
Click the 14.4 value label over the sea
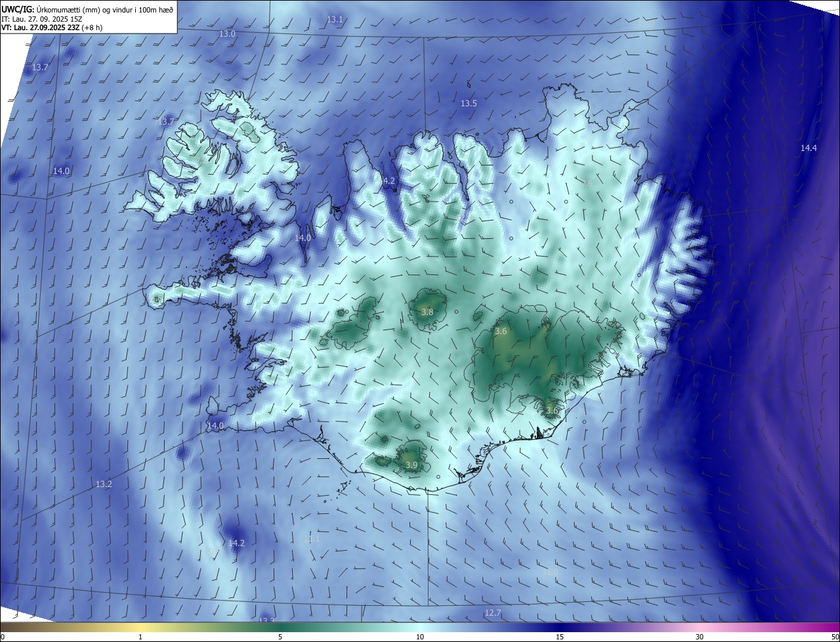[x=808, y=148]
